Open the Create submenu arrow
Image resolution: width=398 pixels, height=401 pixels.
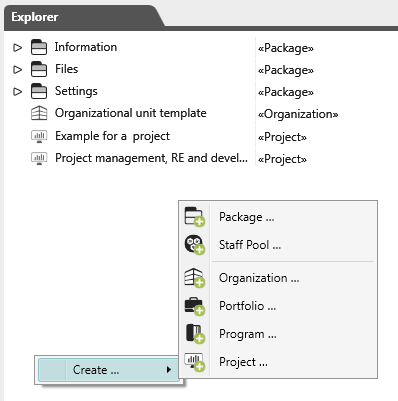169,369
